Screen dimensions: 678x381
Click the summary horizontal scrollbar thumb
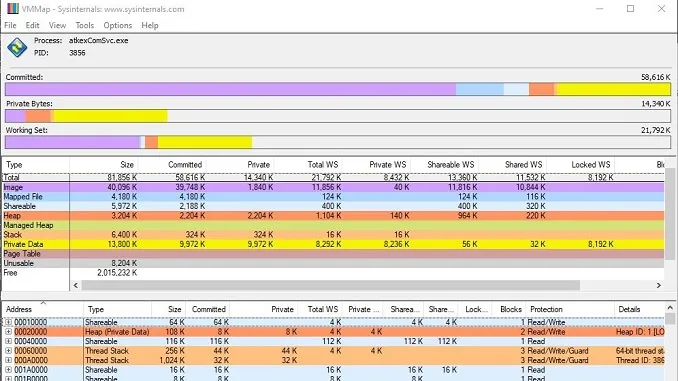point(330,285)
